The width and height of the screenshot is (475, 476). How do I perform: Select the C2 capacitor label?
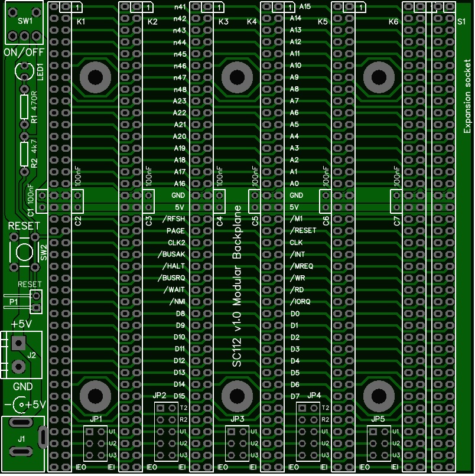tap(78, 221)
